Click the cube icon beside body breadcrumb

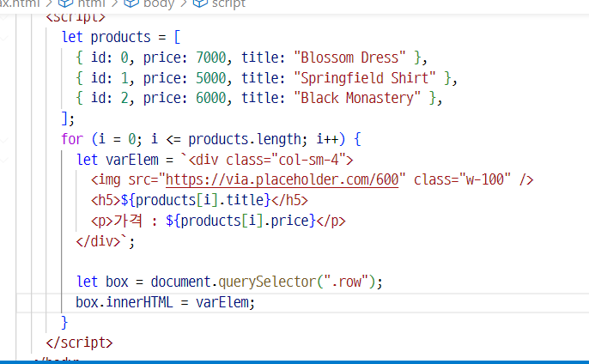point(131,3)
